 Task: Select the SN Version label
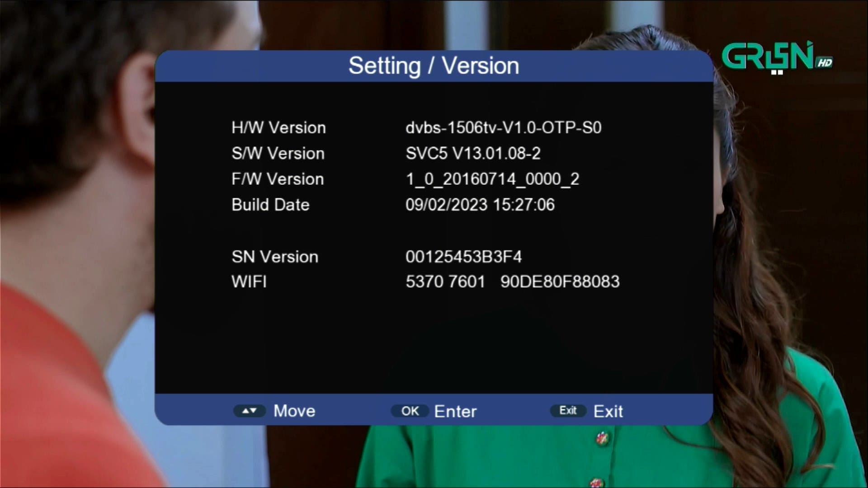(x=275, y=257)
